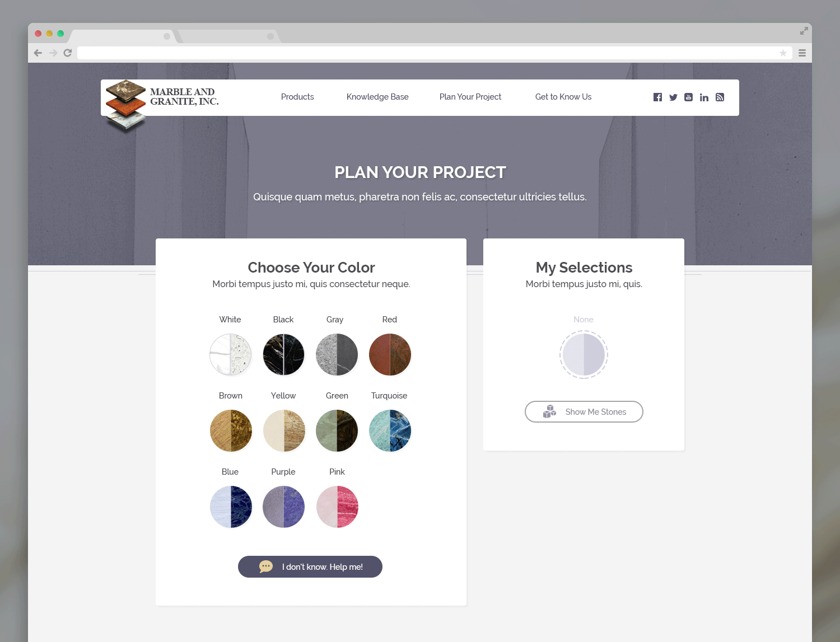This screenshot has width=840, height=642.
Task: Pick the Pink stone color swatch
Action: click(337, 507)
